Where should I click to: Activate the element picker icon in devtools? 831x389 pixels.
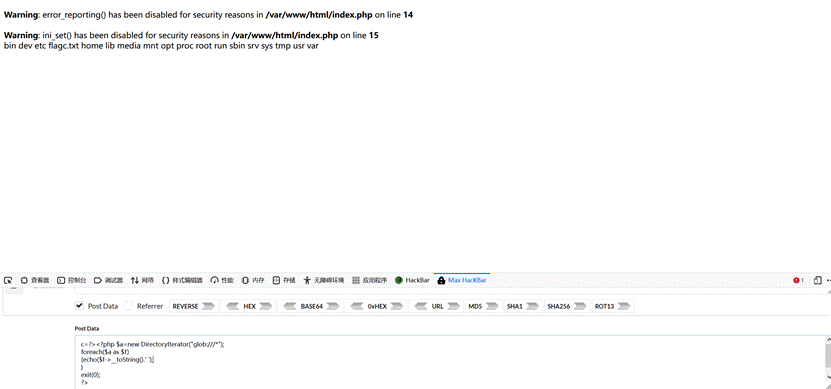8,280
